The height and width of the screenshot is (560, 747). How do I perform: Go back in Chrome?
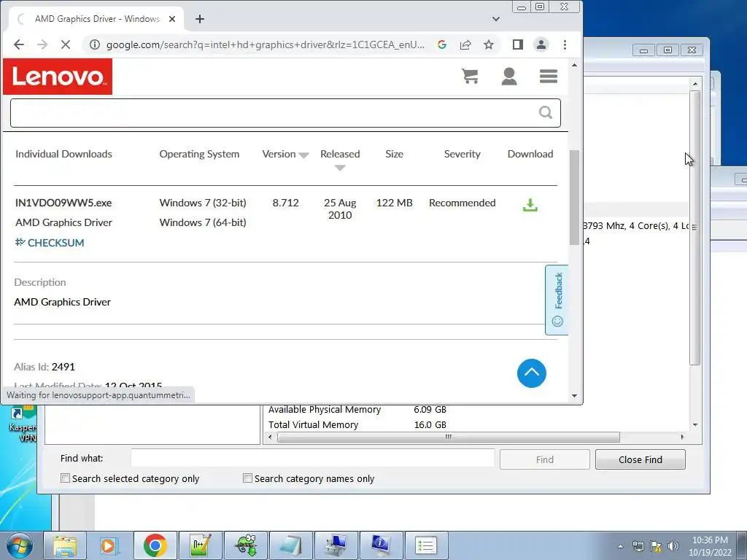pyautogui.click(x=18, y=44)
